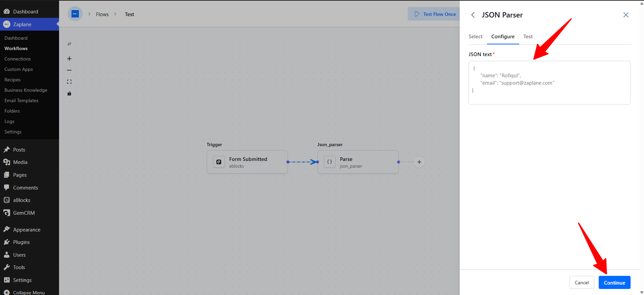Click the Test flow name in breadcrumb
This screenshot has width=644, height=295.
[130, 14]
